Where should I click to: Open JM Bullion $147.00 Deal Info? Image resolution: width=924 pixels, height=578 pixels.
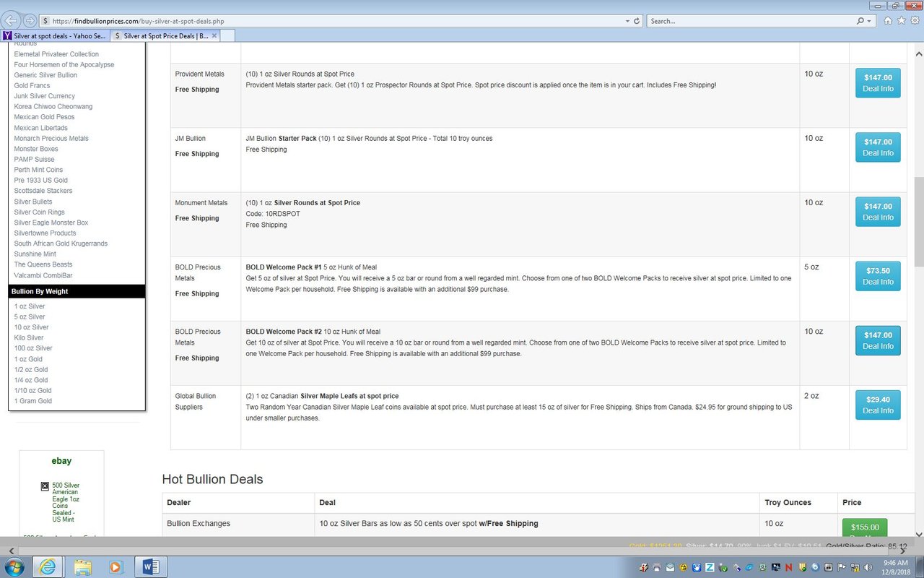[x=878, y=147]
